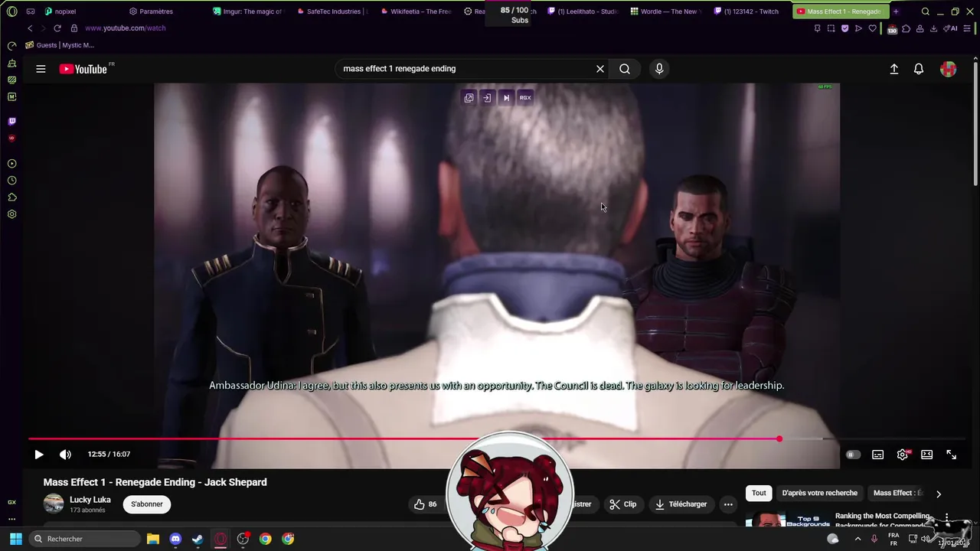This screenshot has height=551, width=980.
Task: Switch to the Imgur browser tab
Action: [x=247, y=11]
